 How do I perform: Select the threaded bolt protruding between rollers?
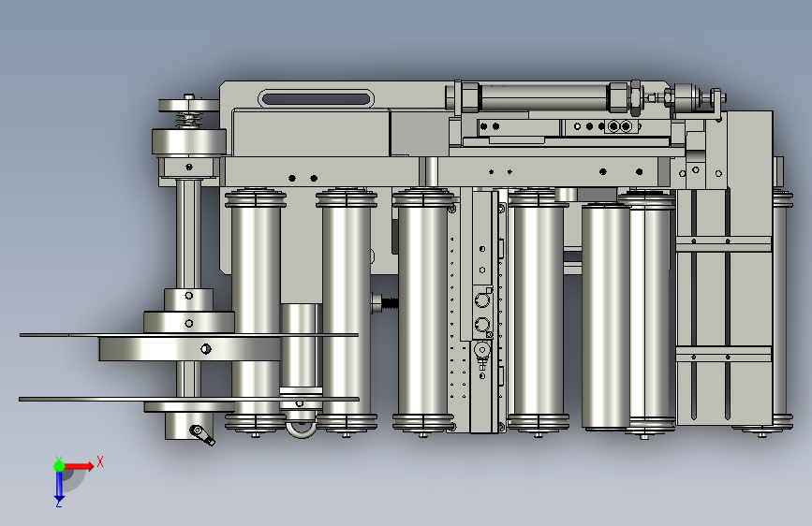(384, 303)
